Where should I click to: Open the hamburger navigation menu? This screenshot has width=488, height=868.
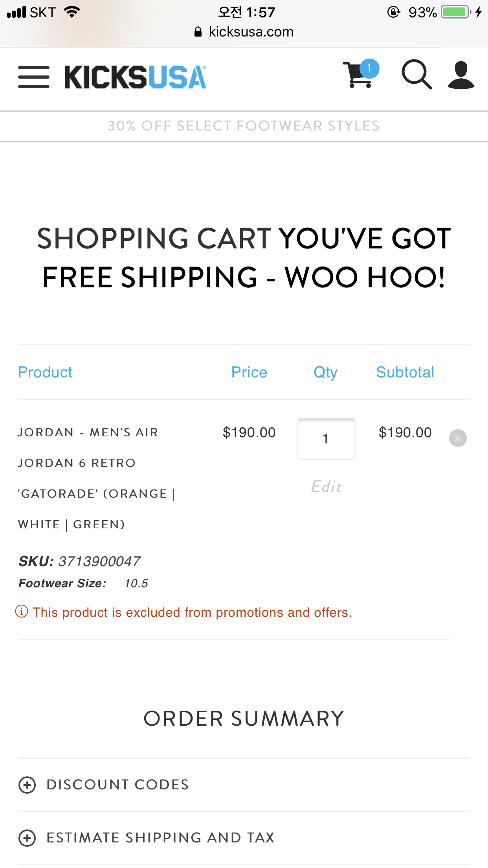click(34, 77)
